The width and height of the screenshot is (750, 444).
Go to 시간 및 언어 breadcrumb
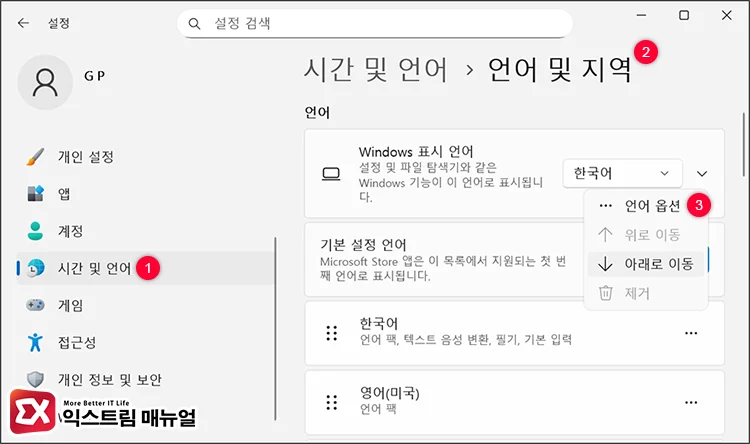376,70
